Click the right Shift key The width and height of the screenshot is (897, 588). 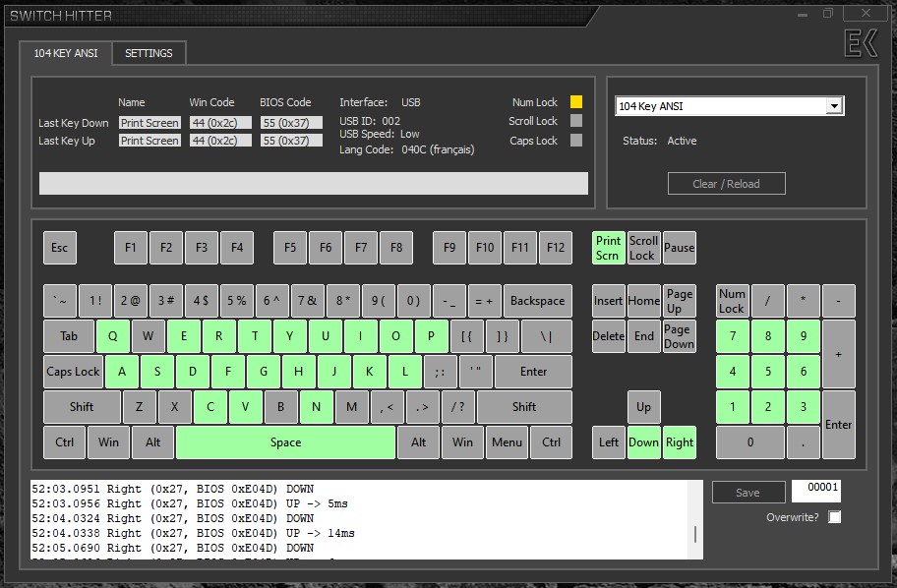(x=524, y=407)
